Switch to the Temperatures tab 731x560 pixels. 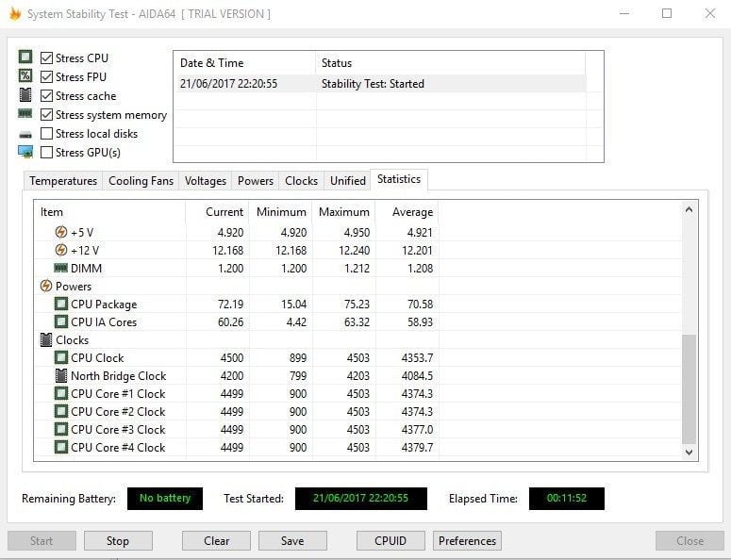[x=63, y=181]
